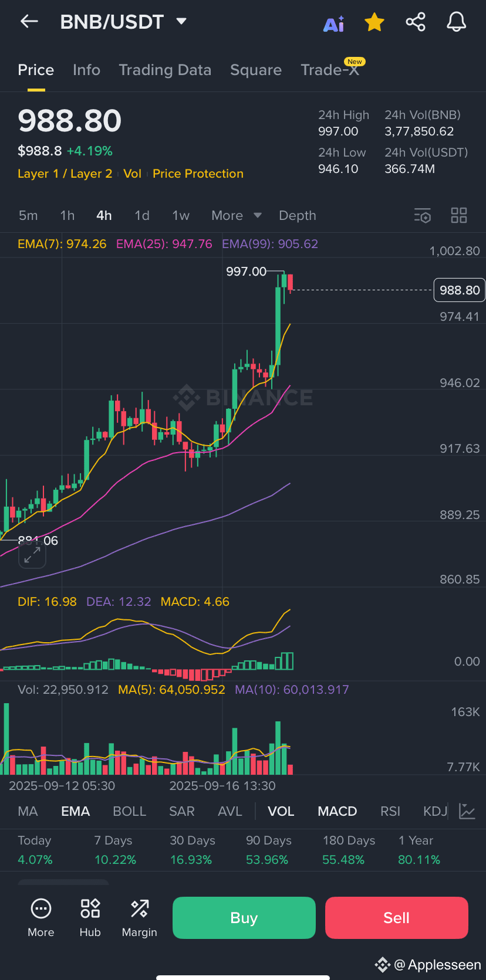This screenshot has height=980, width=486.
Task: Tap the DEA: 12.32 legend value
Action: 119,602
